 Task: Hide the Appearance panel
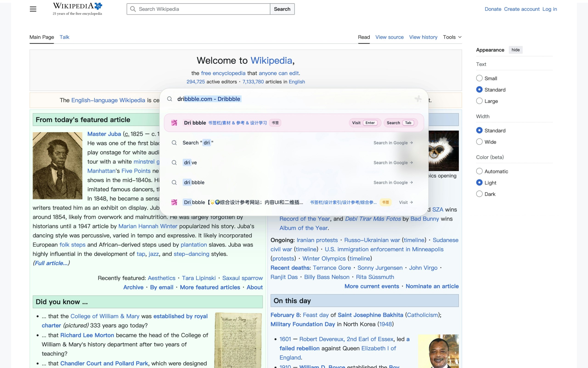point(515,50)
